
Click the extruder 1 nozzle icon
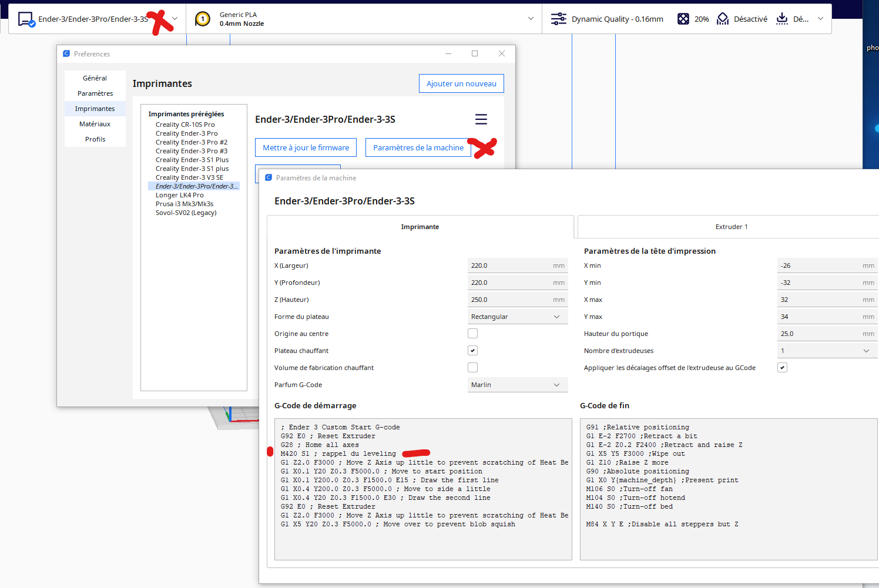[x=203, y=19]
